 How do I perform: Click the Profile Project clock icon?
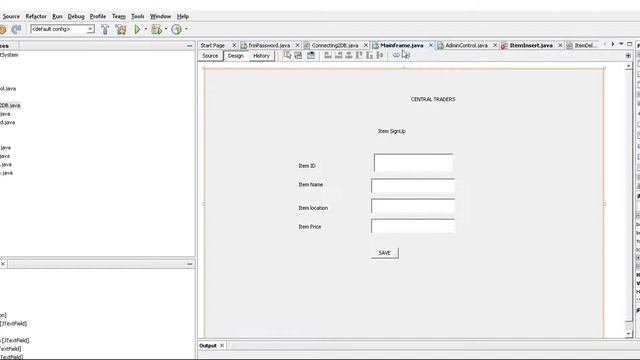coord(176,29)
